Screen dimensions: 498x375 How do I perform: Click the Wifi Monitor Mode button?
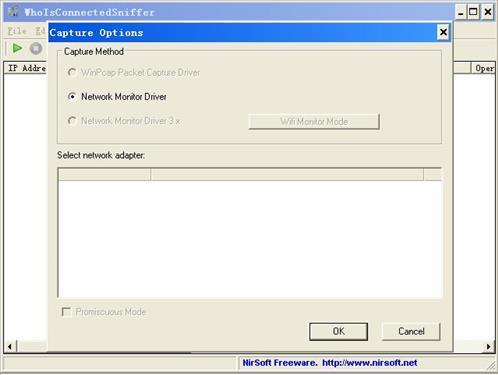click(x=314, y=122)
